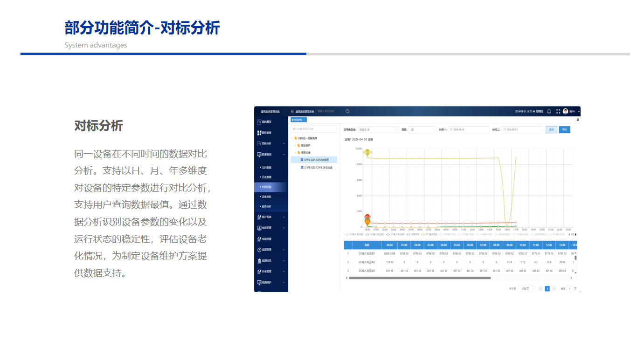This screenshot has width=644, height=360.
Task: Toggle fullscreen with the expand icon
Action: (558, 111)
